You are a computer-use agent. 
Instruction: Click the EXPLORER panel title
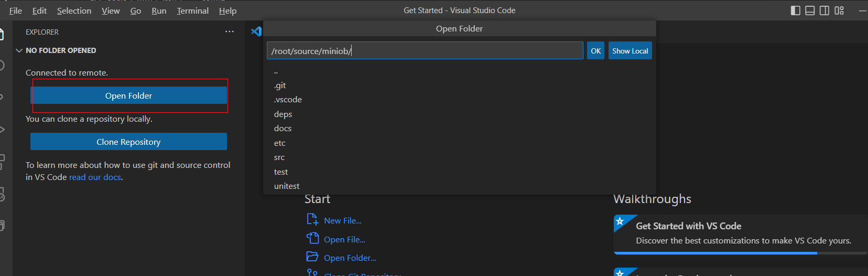[x=42, y=32]
